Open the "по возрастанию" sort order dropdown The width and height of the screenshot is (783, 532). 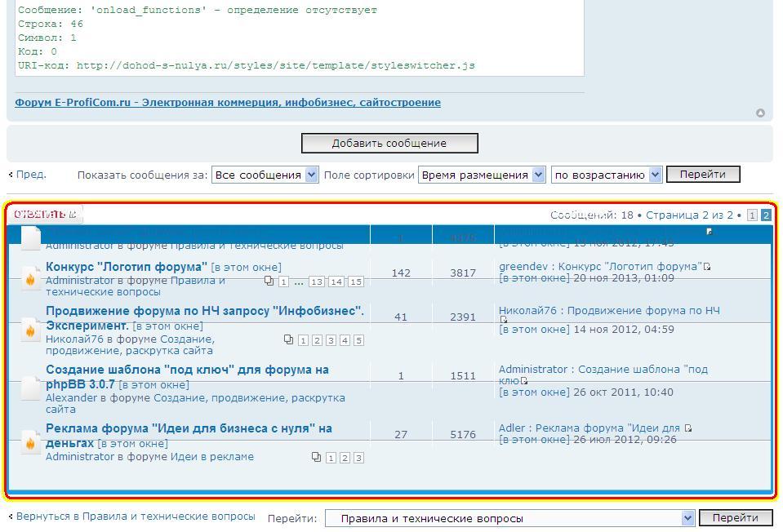tap(607, 175)
